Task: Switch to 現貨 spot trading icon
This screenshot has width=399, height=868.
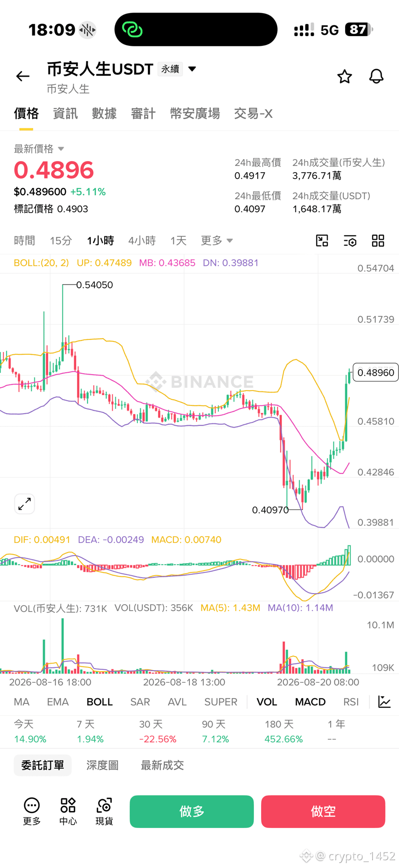Action: pyautogui.click(x=104, y=811)
